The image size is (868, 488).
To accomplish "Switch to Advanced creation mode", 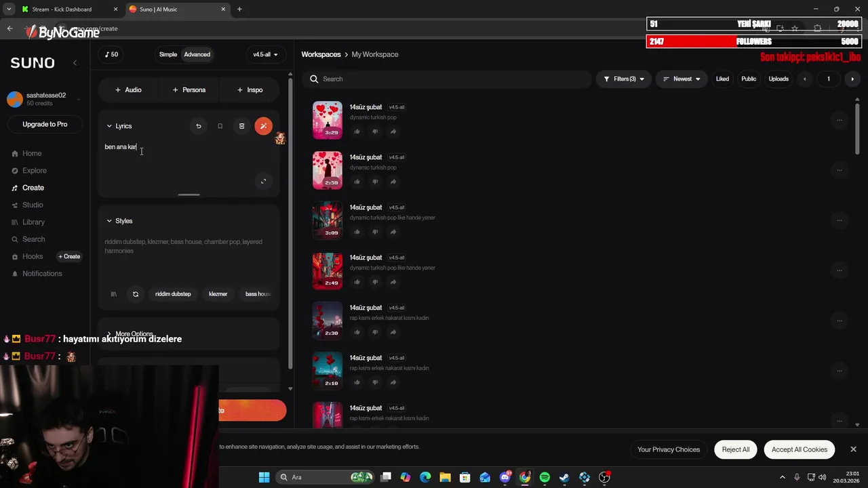I will point(197,54).
